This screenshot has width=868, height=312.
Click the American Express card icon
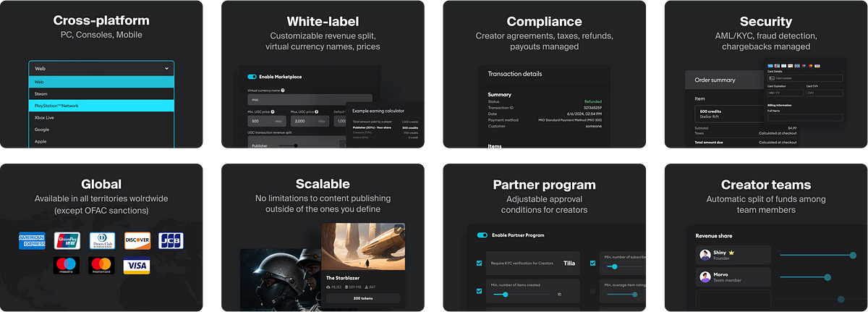(x=32, y=240)
